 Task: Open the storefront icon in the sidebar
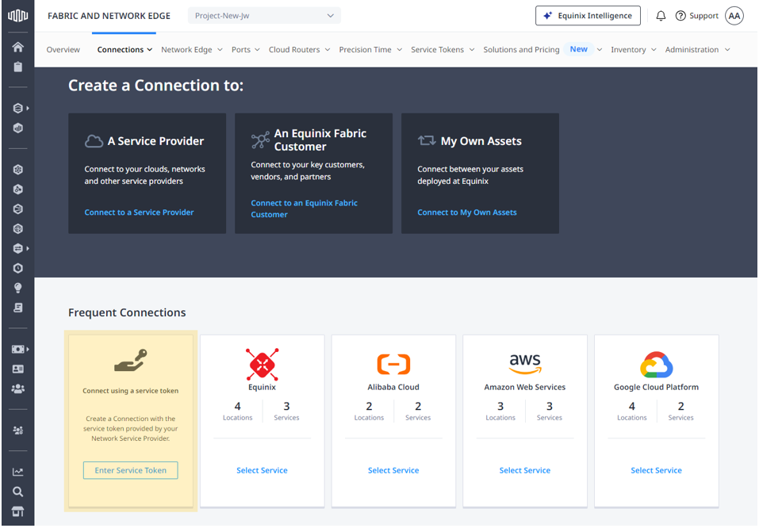(x=17, y=511)
